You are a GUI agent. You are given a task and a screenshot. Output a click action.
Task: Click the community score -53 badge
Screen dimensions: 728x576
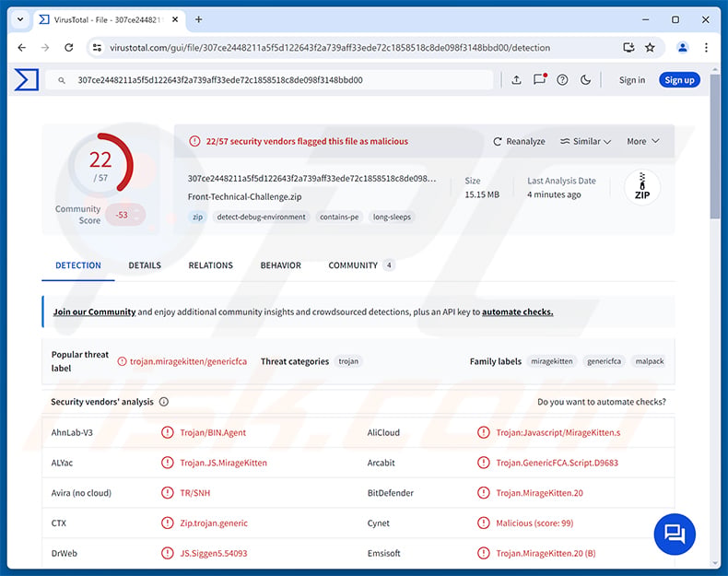(125, 215)
